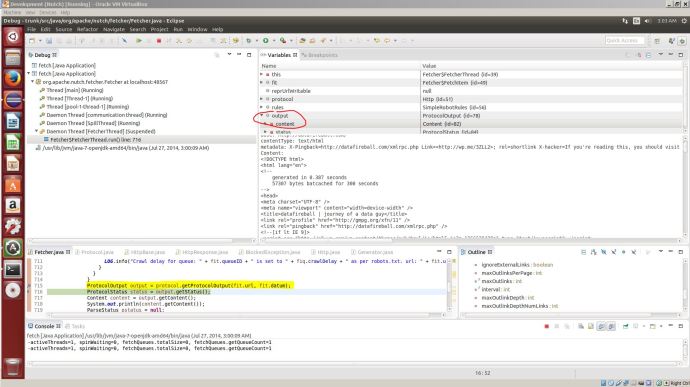Click the clock showing time in top panel
The height and width of the screenshot is (387, 690).
tap(667, 21)
